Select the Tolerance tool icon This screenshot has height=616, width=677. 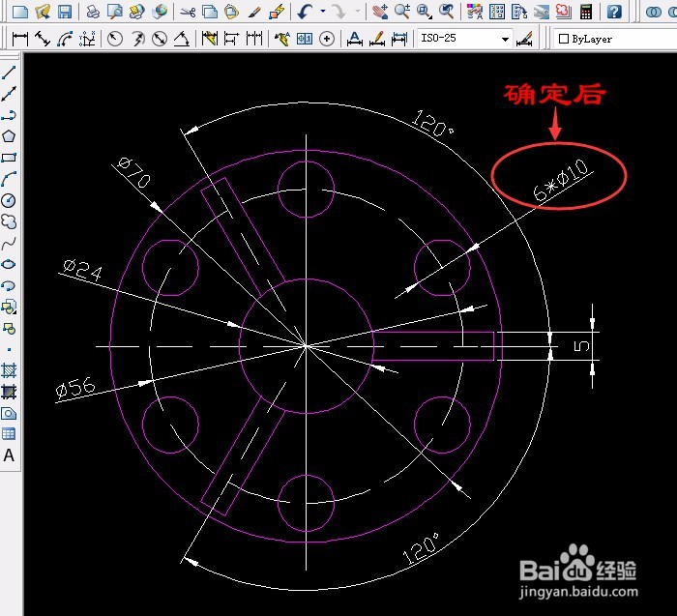[305, 39]
